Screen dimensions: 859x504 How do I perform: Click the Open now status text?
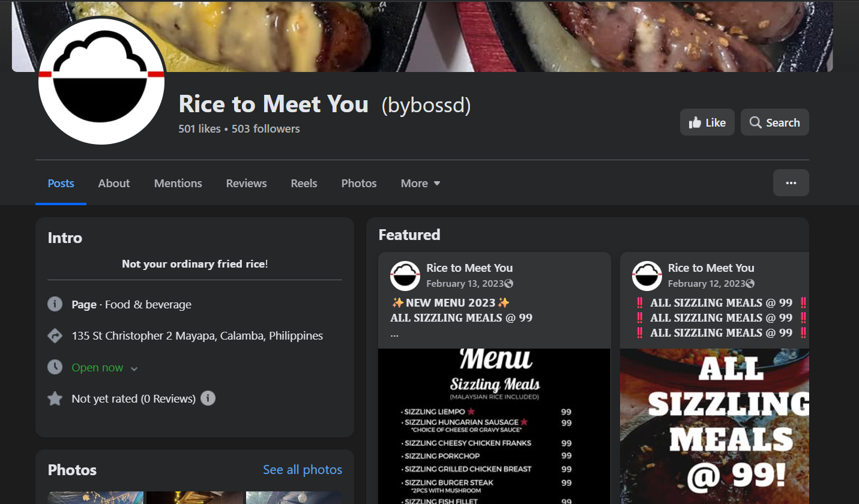pos(97,367)
